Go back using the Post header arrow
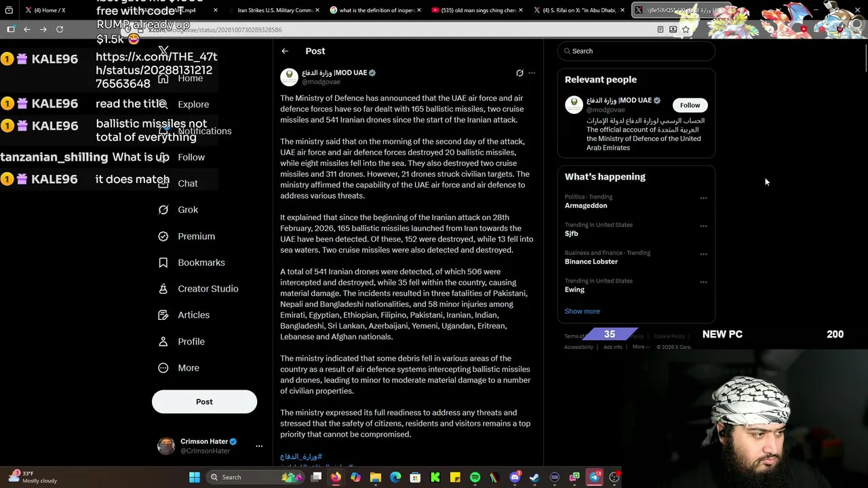 coord(285,51)
